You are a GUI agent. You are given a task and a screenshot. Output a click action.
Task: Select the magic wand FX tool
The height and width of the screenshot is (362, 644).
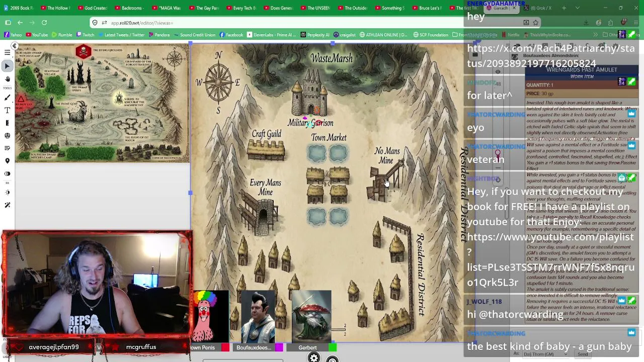(x=8, y=205)
